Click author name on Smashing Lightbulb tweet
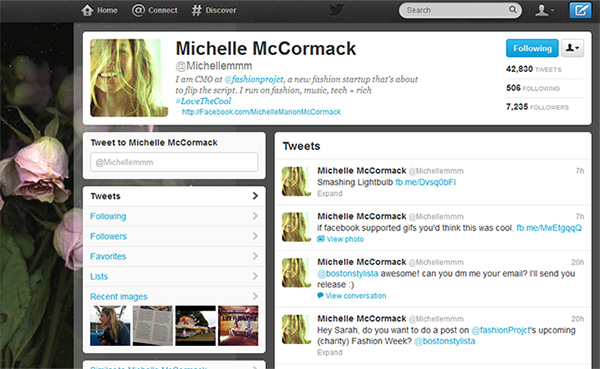The height and width of the screenshot is (369, 600). (362, 171)
